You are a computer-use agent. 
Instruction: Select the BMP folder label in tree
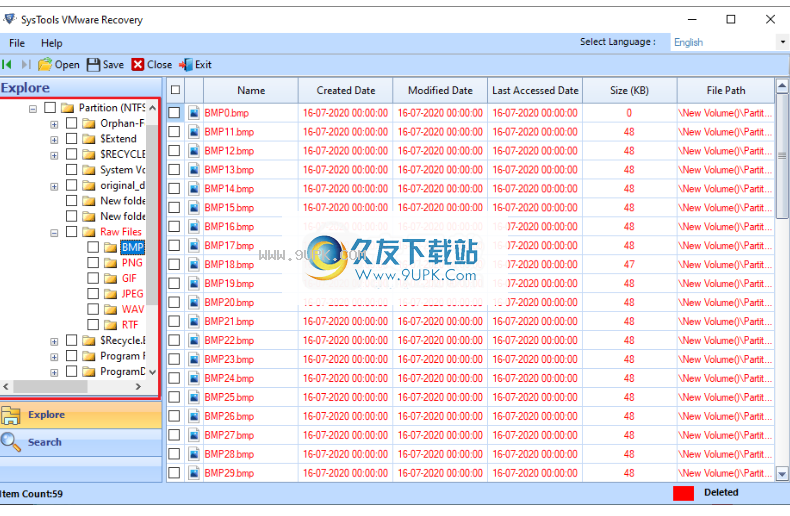[x=133, y=247]
